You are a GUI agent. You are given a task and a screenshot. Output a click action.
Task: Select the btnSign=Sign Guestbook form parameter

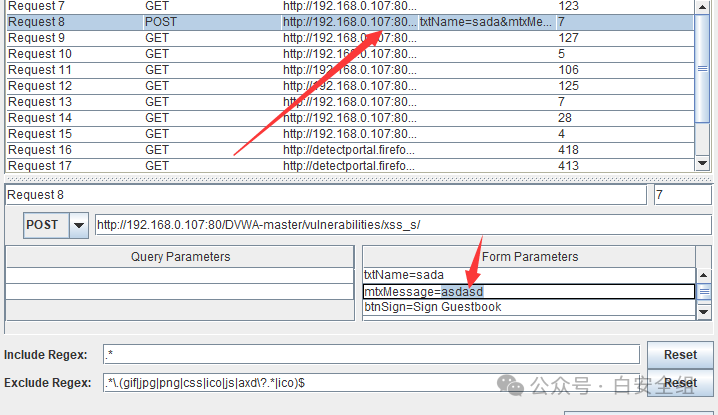tap(529, 307)
